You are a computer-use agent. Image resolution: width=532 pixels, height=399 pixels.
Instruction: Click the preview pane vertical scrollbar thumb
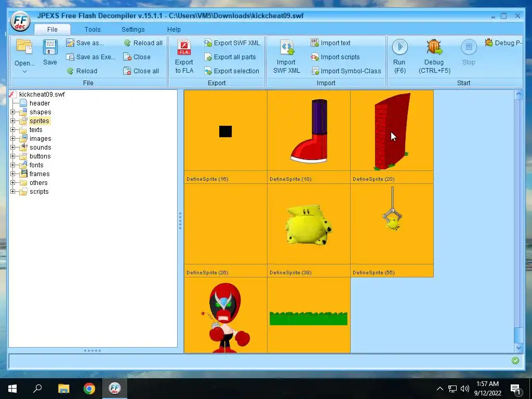click(518, 335)
